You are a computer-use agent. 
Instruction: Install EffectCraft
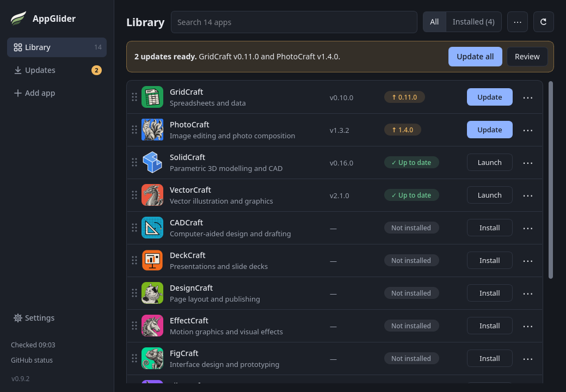489,326
